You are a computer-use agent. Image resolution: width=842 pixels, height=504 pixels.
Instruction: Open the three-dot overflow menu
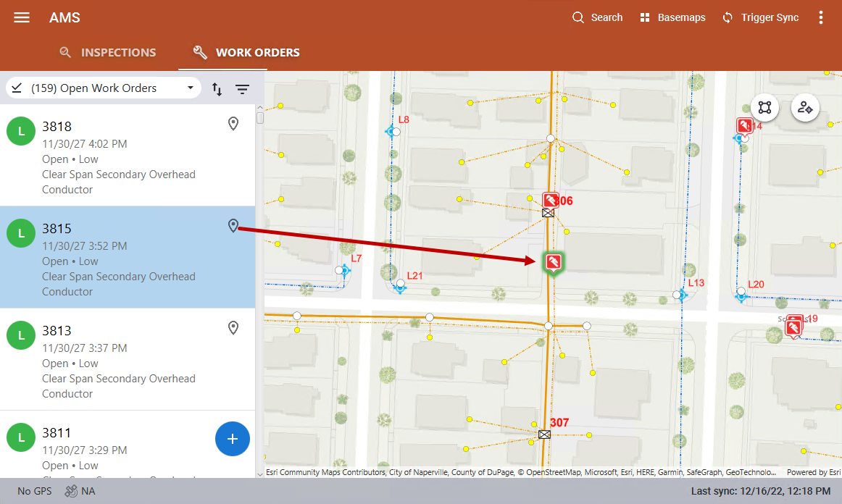coord(821,17)
